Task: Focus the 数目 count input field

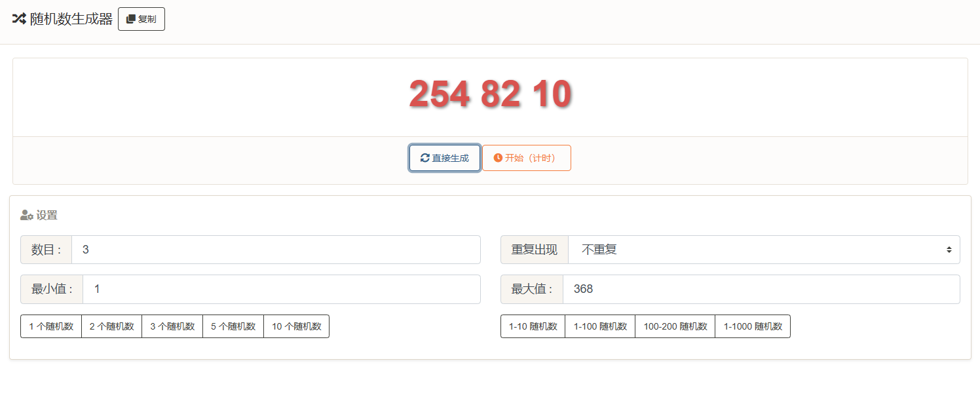Action: point(276,250)
